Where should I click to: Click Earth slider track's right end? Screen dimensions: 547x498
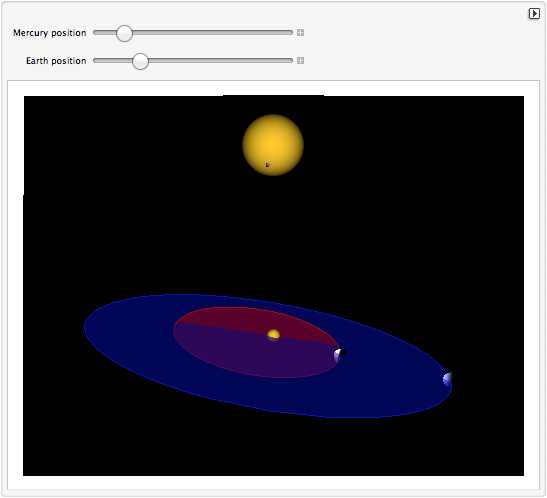[x=290, y=61]
